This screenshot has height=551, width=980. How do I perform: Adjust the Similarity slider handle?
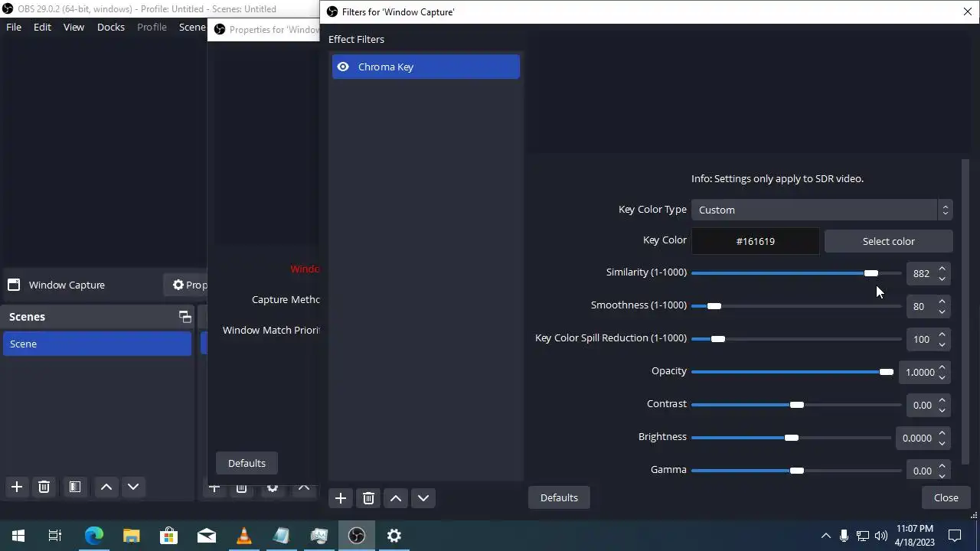[x=871, y=273]
